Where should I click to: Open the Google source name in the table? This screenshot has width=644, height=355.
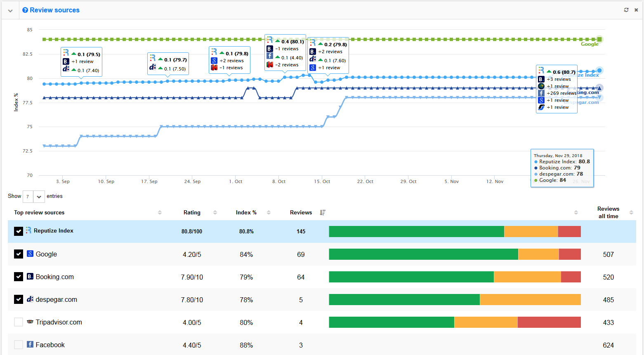(x=46, y=254)
